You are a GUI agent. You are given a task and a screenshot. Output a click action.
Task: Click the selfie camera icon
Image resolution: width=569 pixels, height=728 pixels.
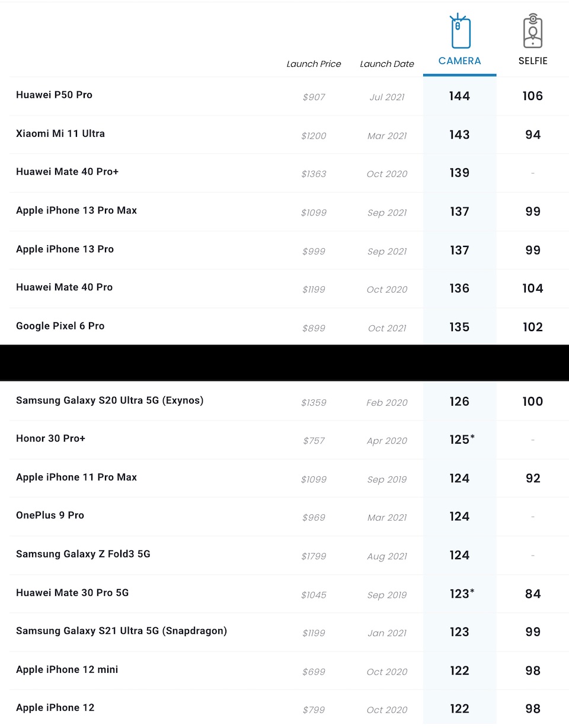[533, 31]
